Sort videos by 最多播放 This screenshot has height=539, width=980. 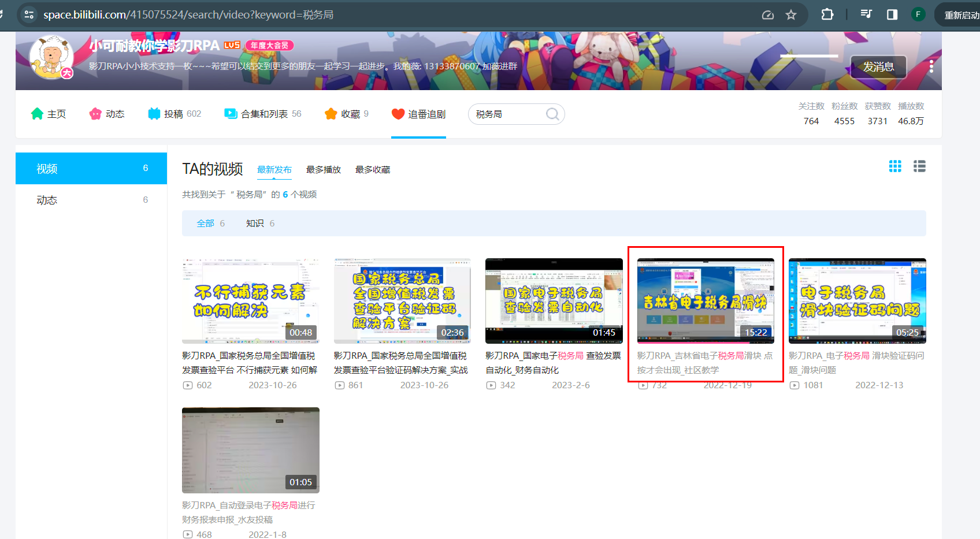pos(323,170)
